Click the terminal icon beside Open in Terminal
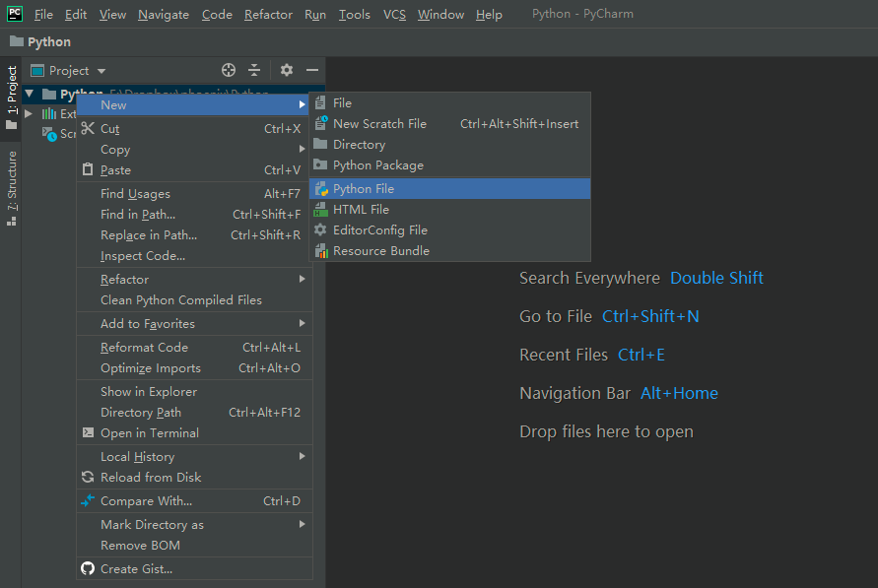The width and height of the screenshot is (878, 588). (88, 432)
